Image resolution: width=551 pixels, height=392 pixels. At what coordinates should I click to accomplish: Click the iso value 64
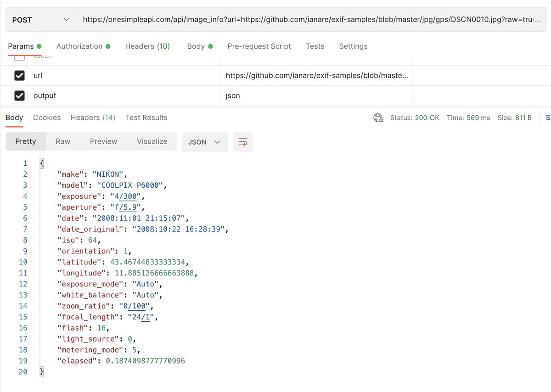pos(93,240)
